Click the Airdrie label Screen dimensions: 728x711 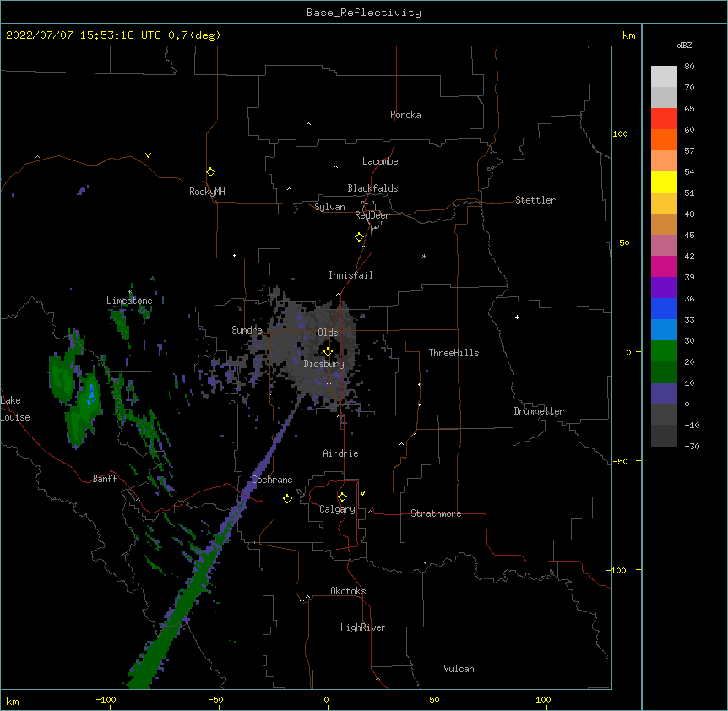(x=341, y=453)
